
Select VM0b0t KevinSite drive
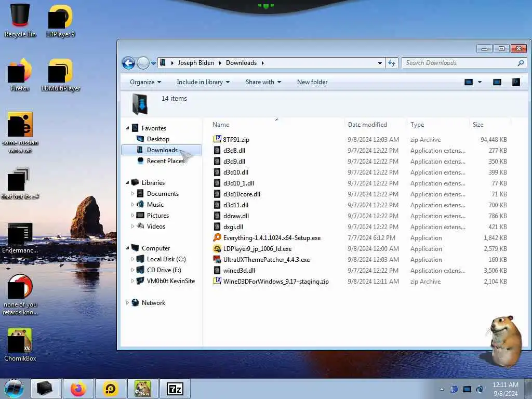(x=170, y=281)
